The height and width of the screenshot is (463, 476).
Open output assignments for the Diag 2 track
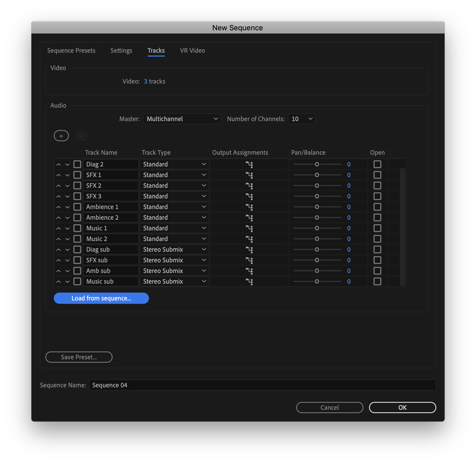point(249,164)
